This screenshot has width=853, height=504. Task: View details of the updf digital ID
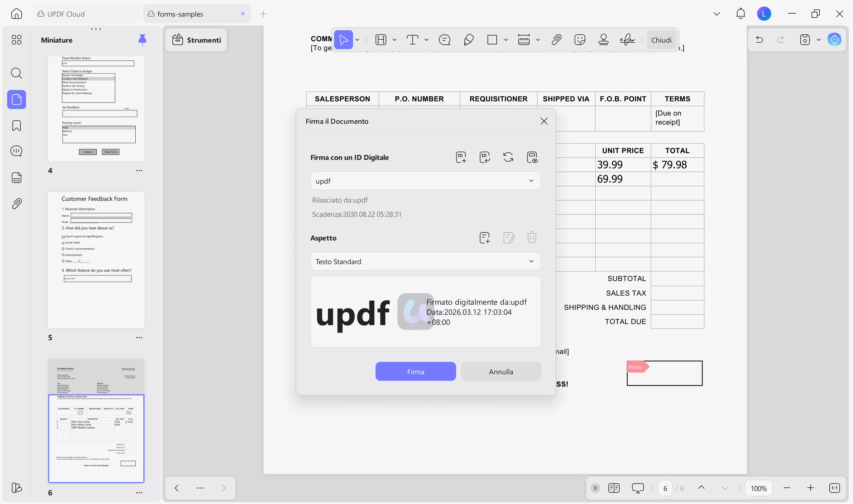pyautogui.click(x=532, y=157)
